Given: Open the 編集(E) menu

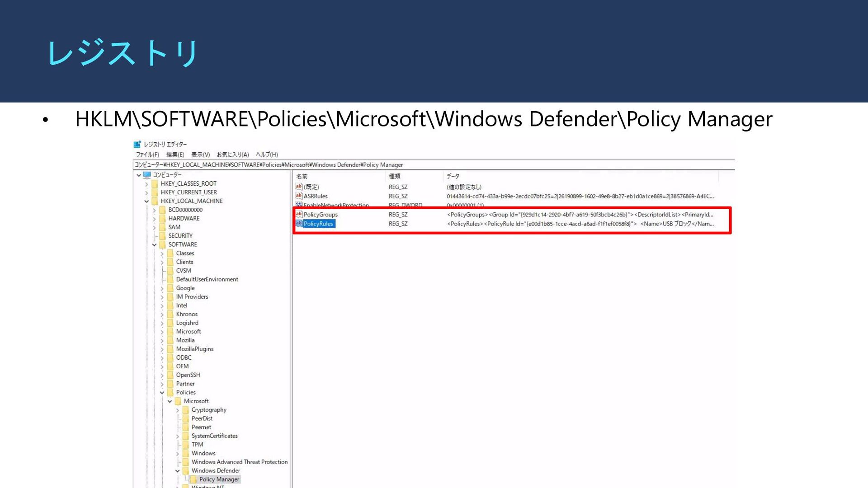Looking at the screenshot, I should pos(175,155).
